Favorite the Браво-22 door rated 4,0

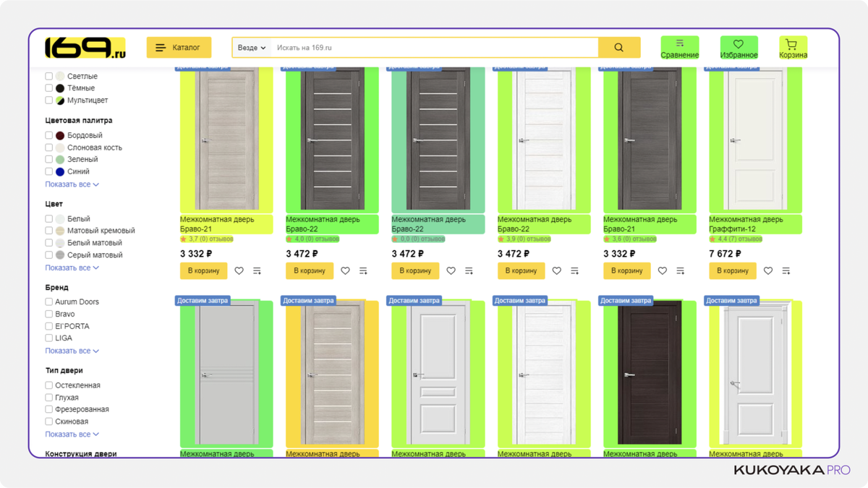click(x=345, y=271)
